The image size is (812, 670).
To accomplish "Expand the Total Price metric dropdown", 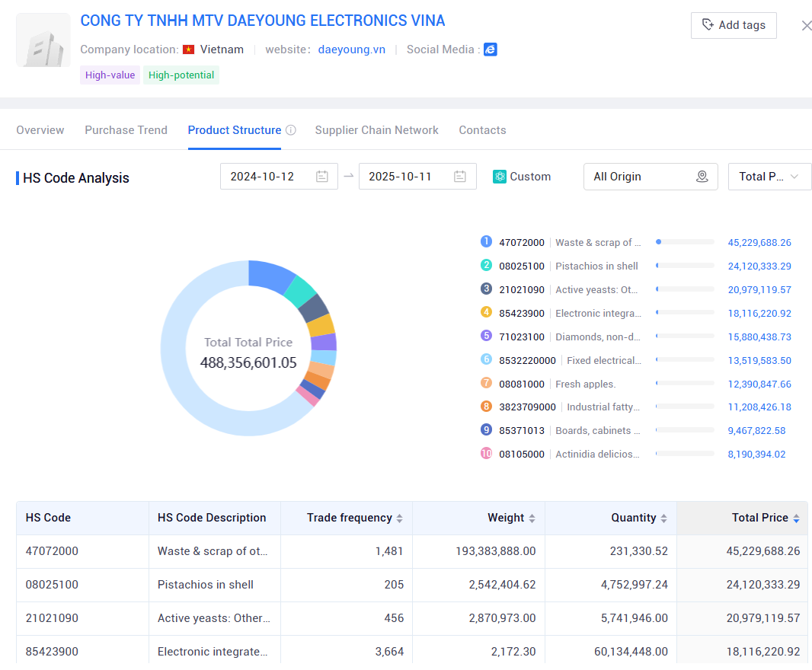I will (x=769, y=177).
